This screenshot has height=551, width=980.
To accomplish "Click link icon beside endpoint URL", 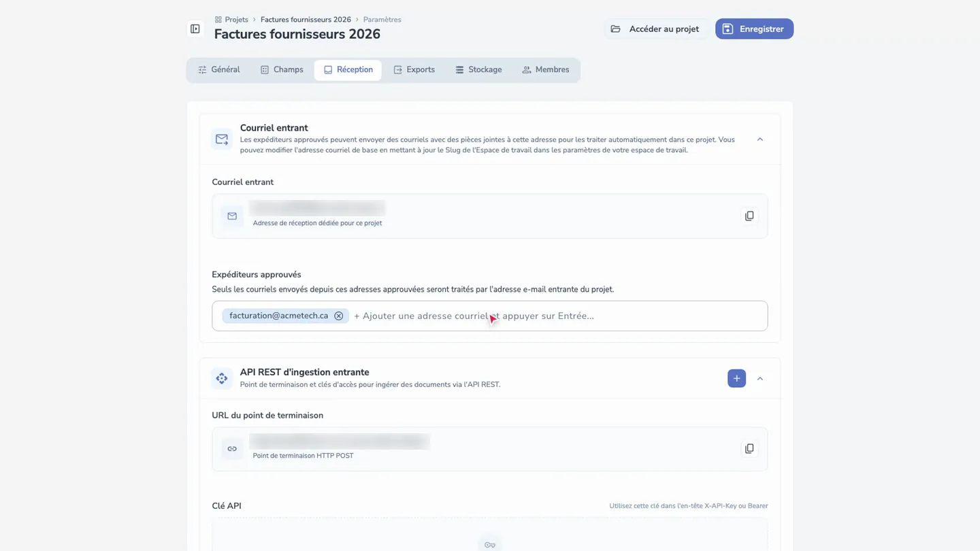I will click(232, 449).
